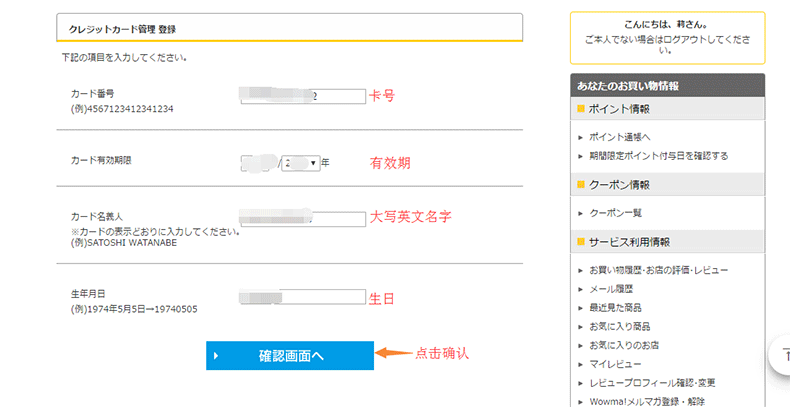Click the yellow square サービス利用情報 header icon
The width and height of the screenshot is (790, 407).
pyautogui.click(x=581, y=242)
